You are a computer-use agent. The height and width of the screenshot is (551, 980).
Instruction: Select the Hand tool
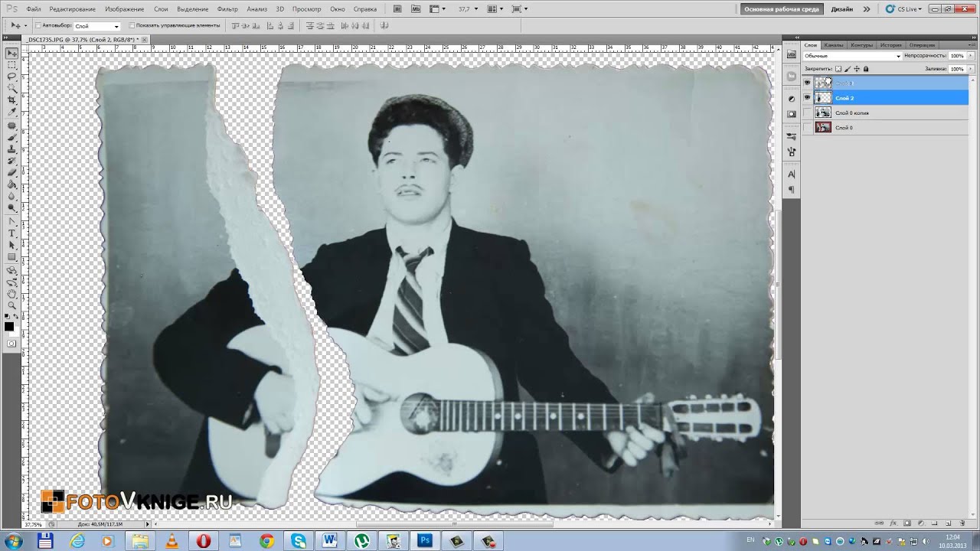click(x=11, y=293)
